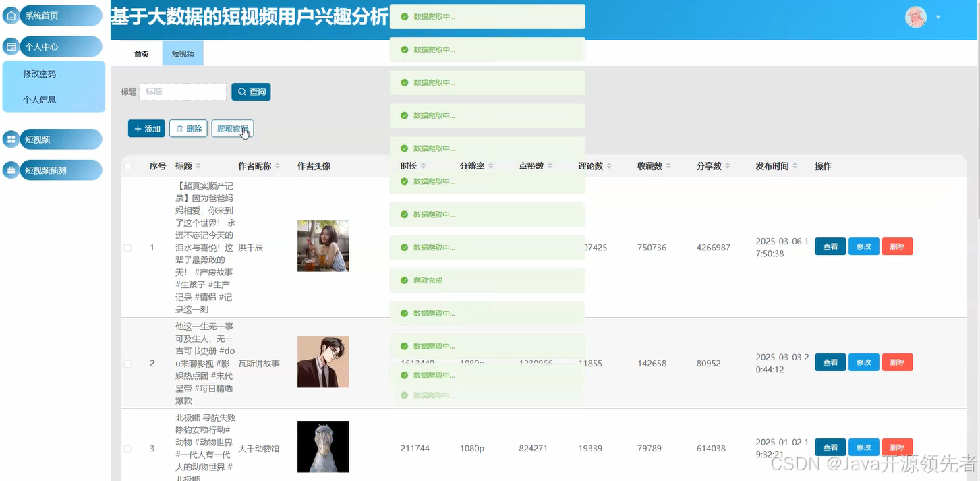Sort by 分辨率 using its sort arrows
This screenshot has width=980, height=481.
point(490,166)
